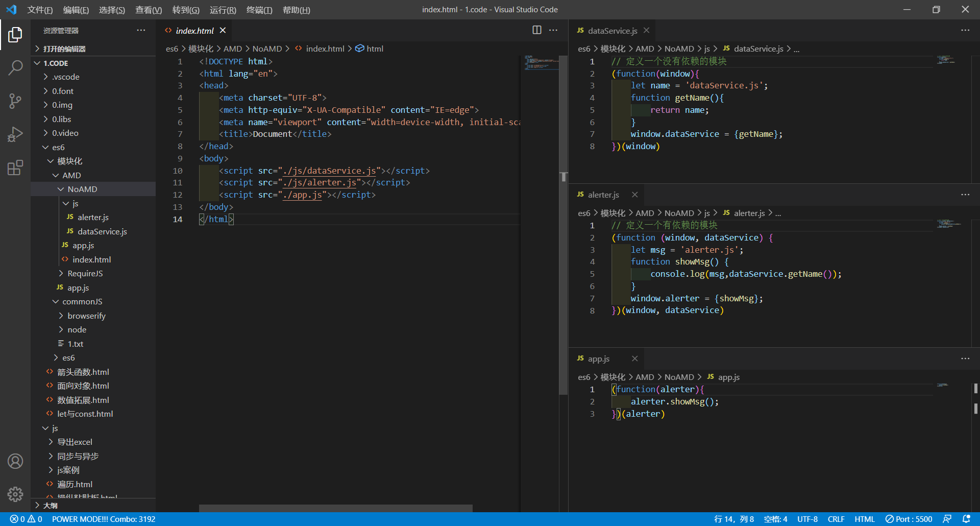The width and height of the screenshot is (980, 526).
Task: Close the app.js tab
Action: 634,358
